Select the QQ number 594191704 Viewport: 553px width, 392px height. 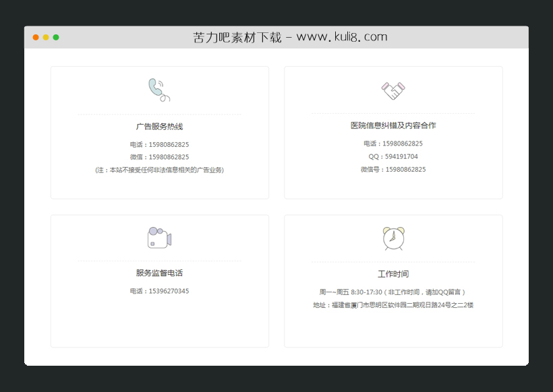392,157
